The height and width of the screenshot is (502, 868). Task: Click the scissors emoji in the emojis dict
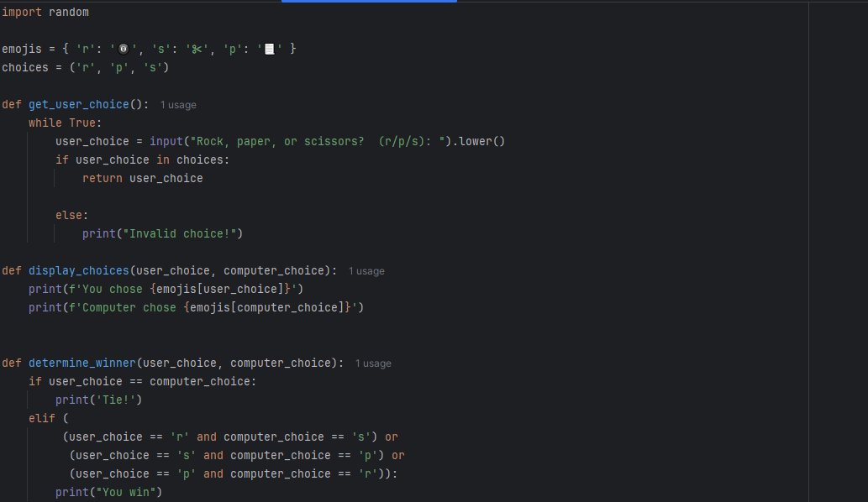197,50
